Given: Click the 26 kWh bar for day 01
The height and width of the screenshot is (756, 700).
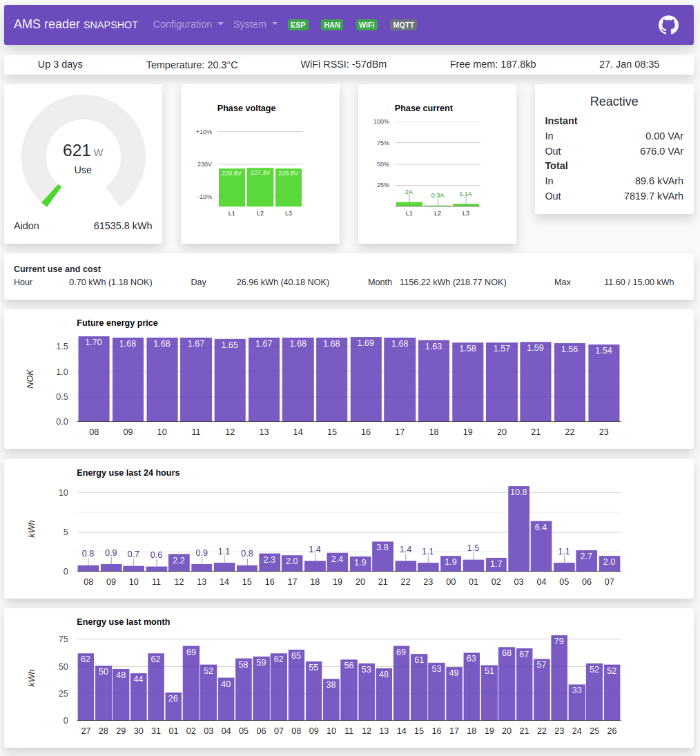Looking at the screenshot, I should coord(173,706).
